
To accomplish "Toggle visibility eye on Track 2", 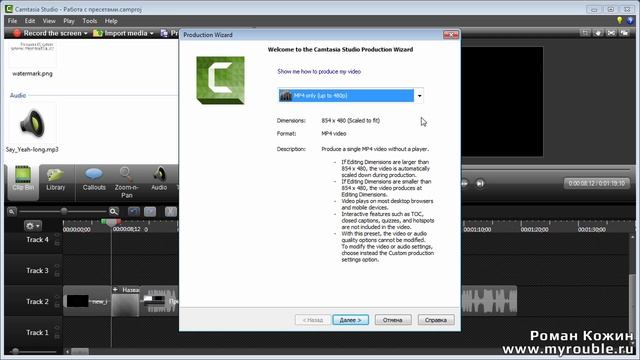I will (x=57, y=298).
